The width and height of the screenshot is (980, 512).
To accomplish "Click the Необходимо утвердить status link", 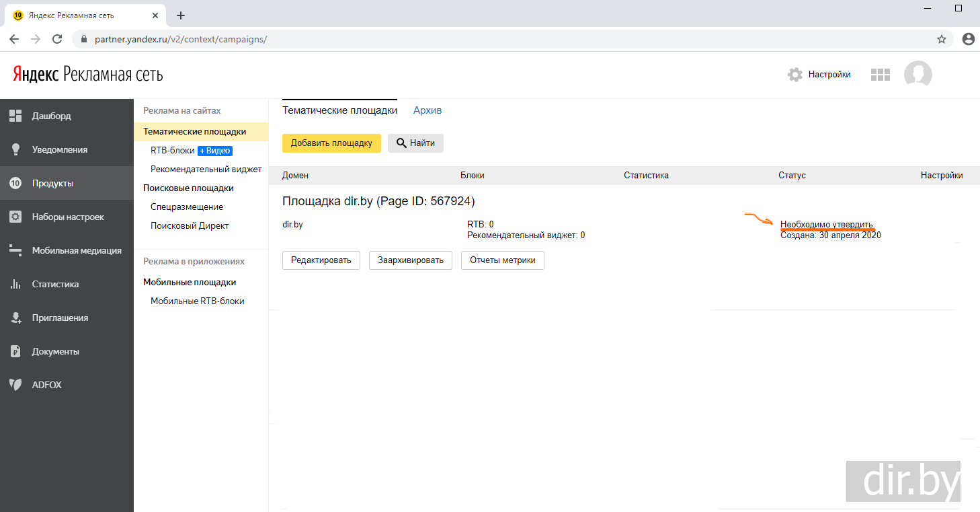I will coord(827,224).
